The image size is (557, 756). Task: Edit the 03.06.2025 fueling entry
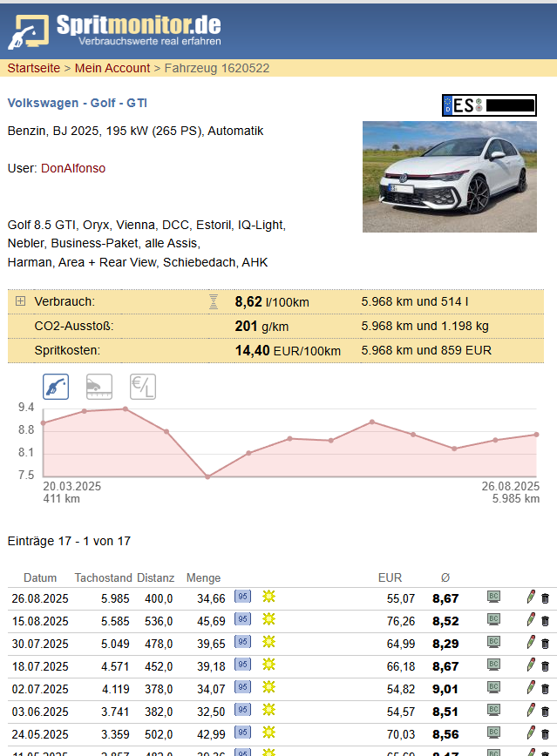click(x=531, y=711)
